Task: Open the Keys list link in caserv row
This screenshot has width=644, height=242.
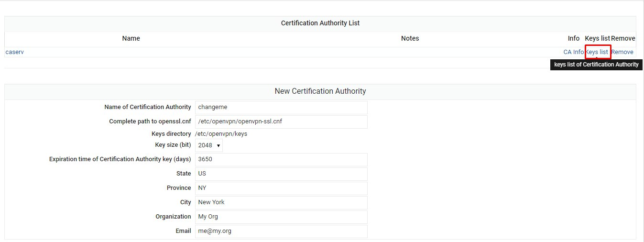Action: [597, 52]
